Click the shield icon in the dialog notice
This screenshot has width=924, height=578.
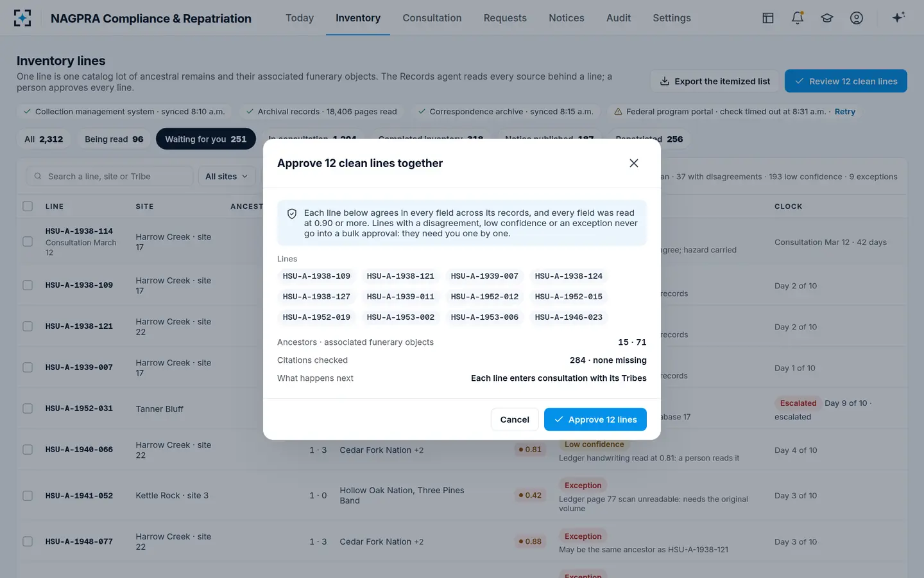tap(292, 214)
